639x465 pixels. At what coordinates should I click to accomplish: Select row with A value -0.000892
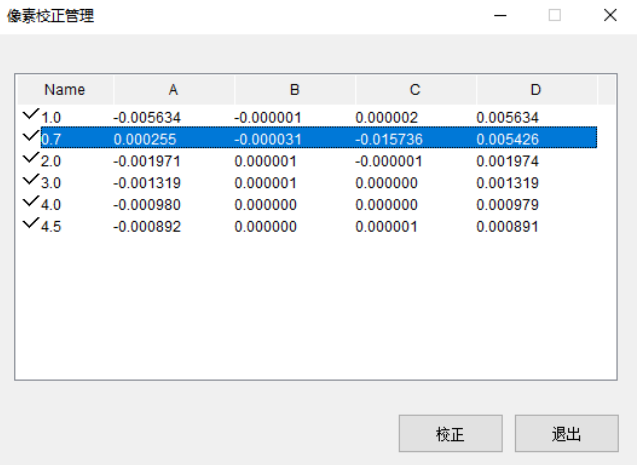[x=145, y=227]
